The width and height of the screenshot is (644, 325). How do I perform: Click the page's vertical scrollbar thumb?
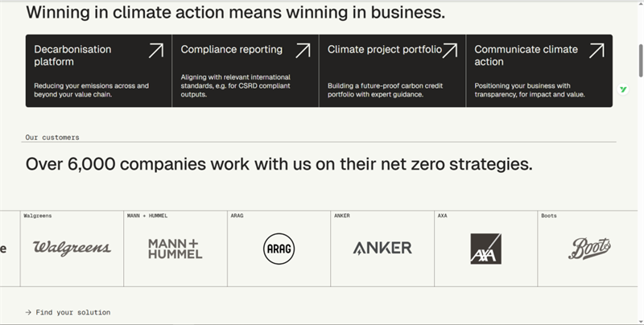(x=639, y=60)
